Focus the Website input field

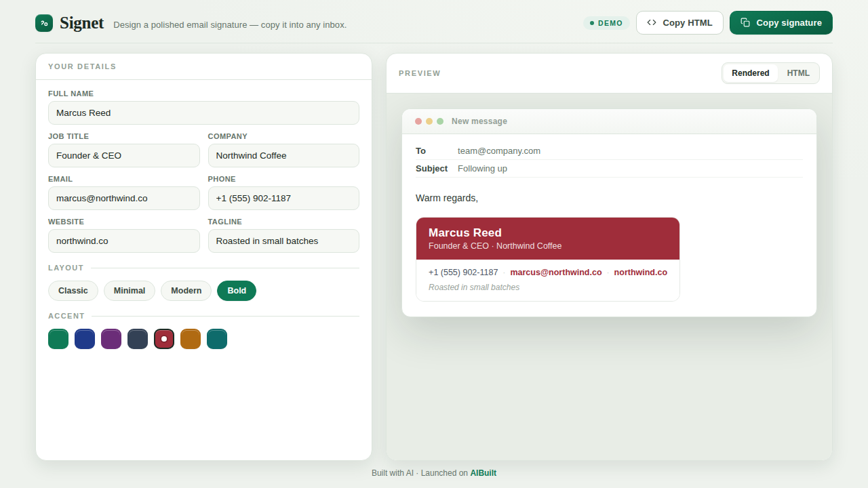click(x=124, y=241)
